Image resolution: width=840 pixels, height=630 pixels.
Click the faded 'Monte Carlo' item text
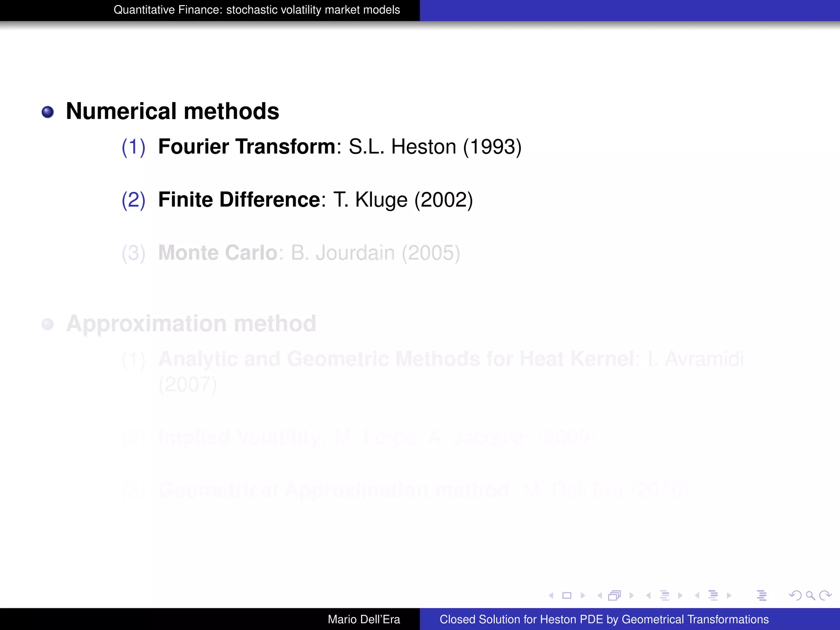coord(218,253)
